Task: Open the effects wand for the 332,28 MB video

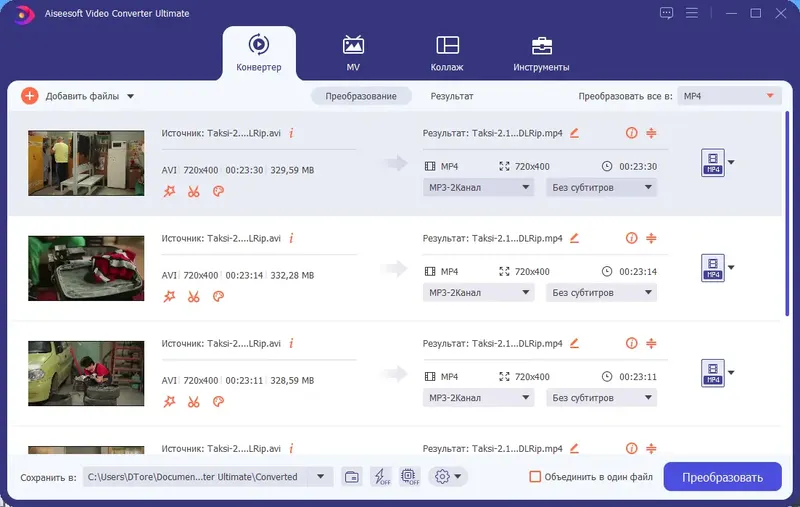Action: pos(169,296)
